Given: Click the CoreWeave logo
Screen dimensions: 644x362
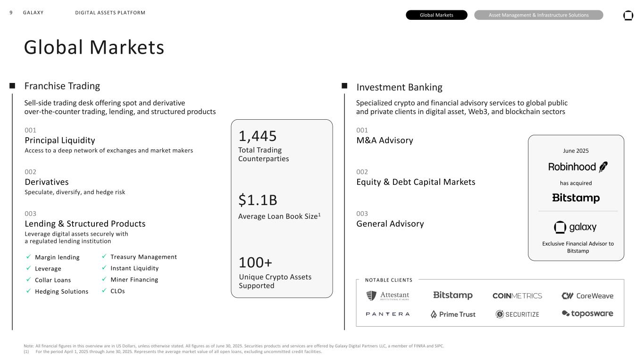Looking at the screenshot, I should click(587, 296).
